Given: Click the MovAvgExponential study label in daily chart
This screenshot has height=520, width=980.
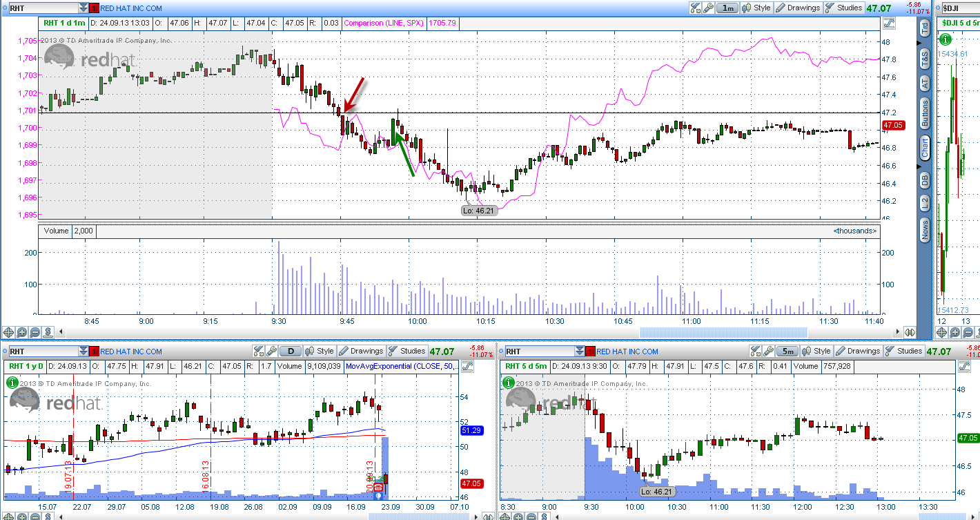Looking at the screenshot, I should 402,366.
